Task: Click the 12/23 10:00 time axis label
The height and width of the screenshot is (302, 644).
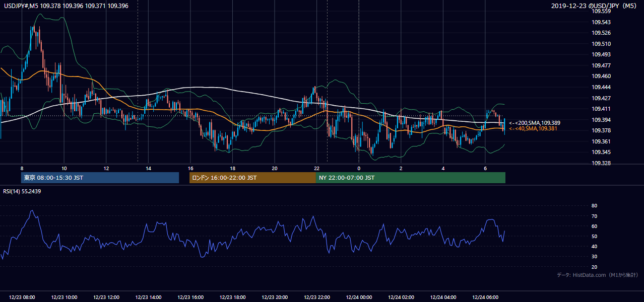Action: (x=64, y=297)
